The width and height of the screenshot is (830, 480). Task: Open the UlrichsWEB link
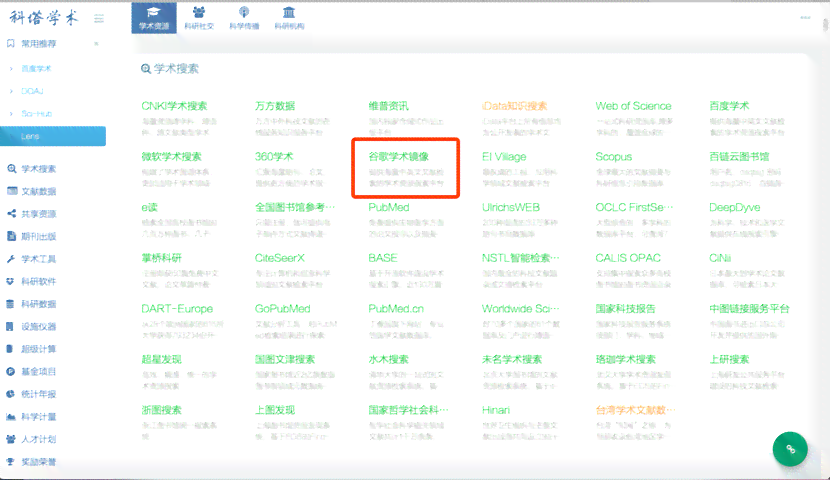(511, 207)
